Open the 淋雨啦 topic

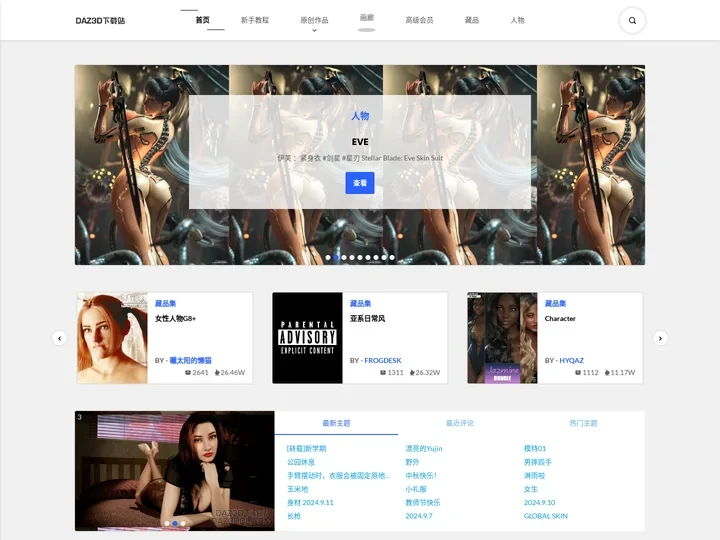click(534, 476)
